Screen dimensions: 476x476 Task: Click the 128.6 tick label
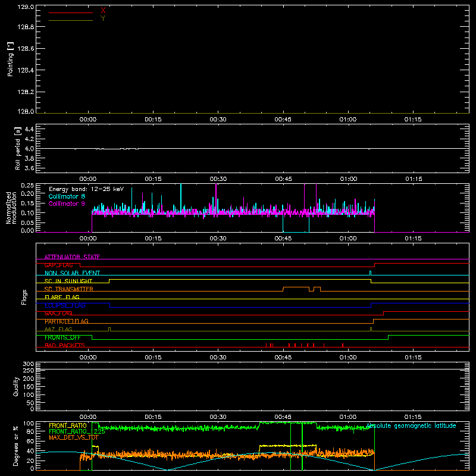[26, 49]
